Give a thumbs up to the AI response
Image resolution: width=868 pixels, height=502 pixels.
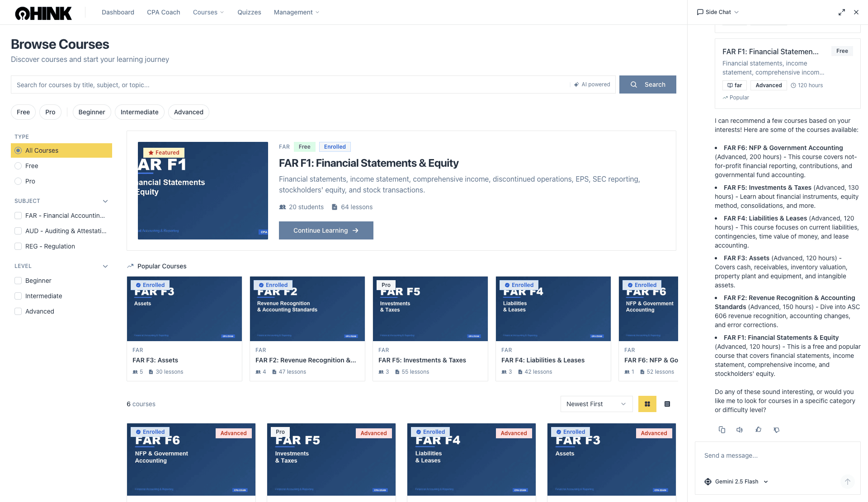point(759,430)
